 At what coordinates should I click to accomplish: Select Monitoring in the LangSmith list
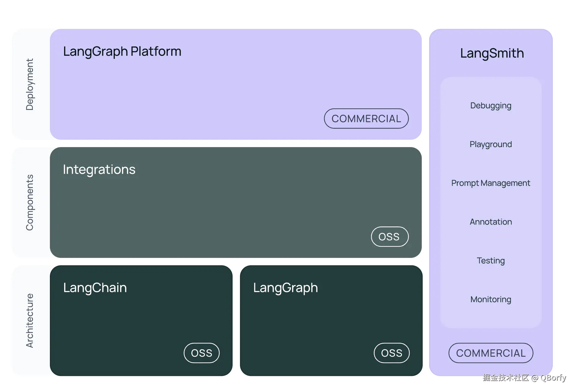tap(491, 299)
